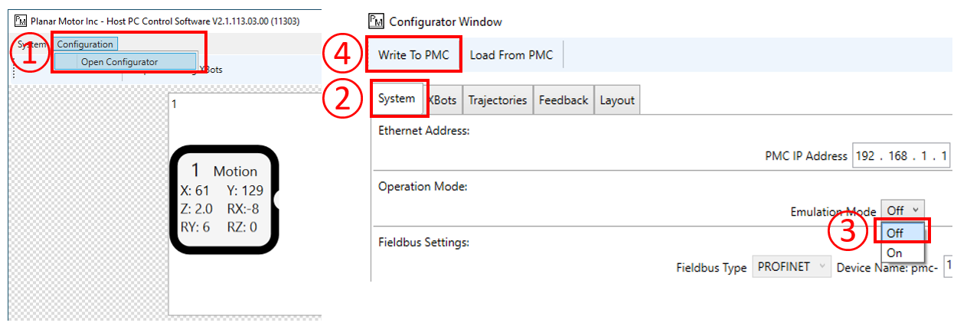Click the Device Name pmc- text field
980x326 pixels.
[948, 267]
